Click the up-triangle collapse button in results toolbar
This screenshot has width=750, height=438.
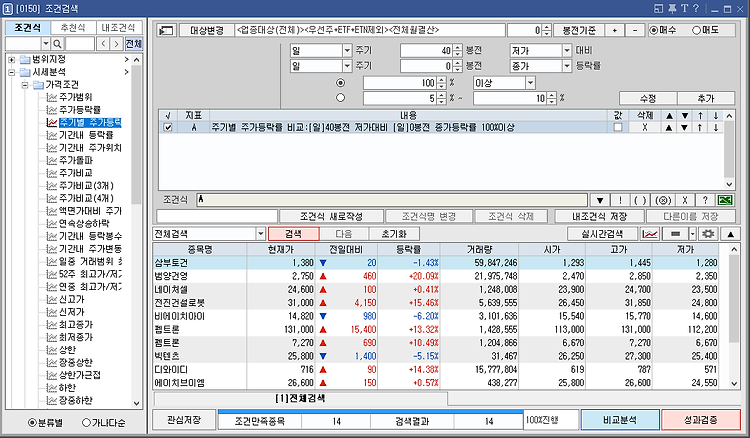click(x=730, y=234)
